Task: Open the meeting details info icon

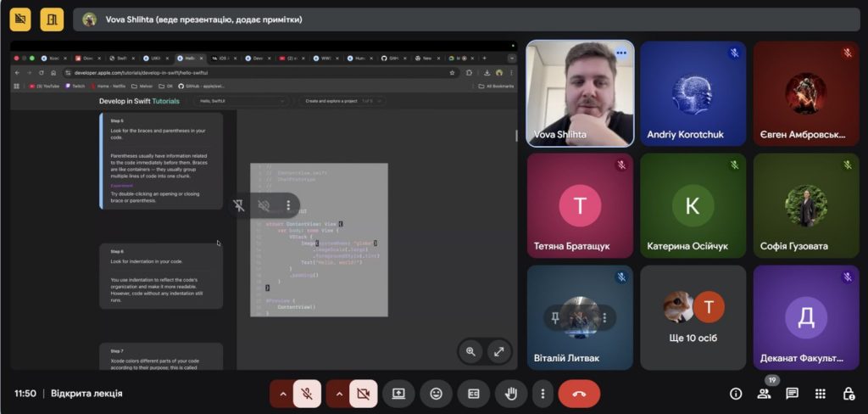Action: point(736,394)
